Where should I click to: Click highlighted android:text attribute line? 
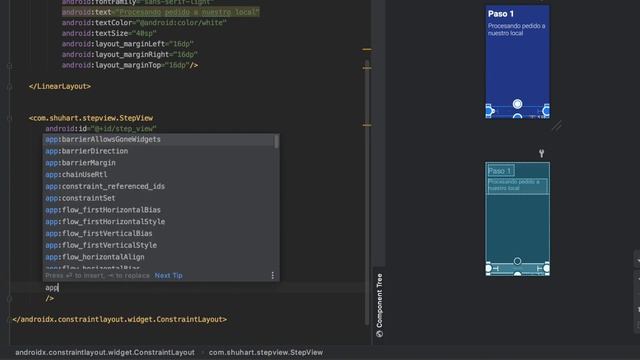pyautogui.click(x=160, y=12)
